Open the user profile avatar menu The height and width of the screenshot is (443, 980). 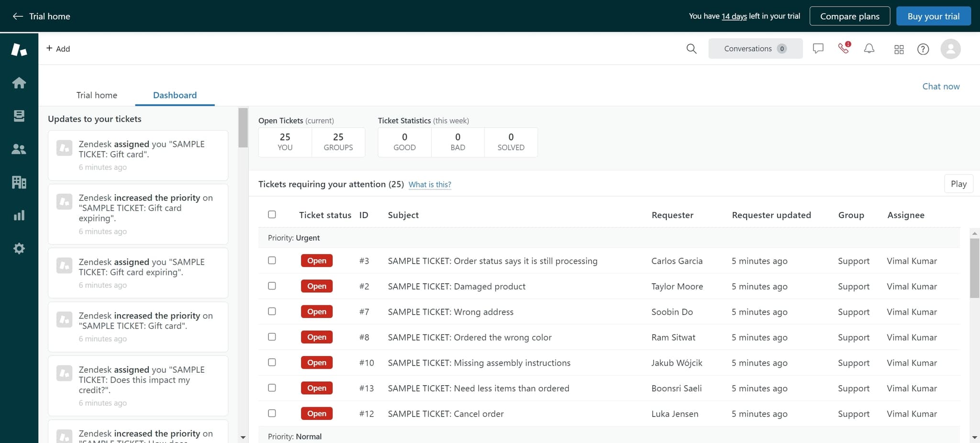click(950, 49)
